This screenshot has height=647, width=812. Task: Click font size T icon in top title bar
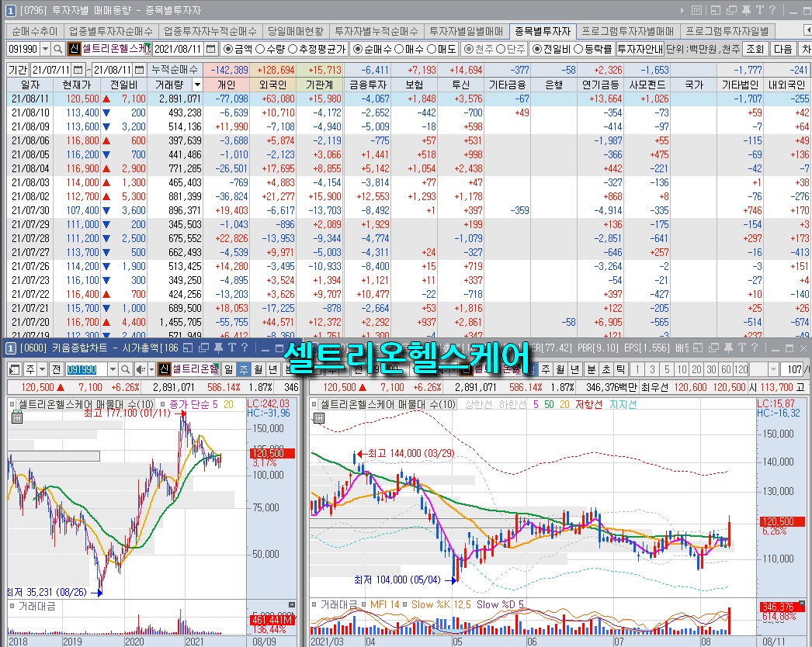tap(760, 10)
